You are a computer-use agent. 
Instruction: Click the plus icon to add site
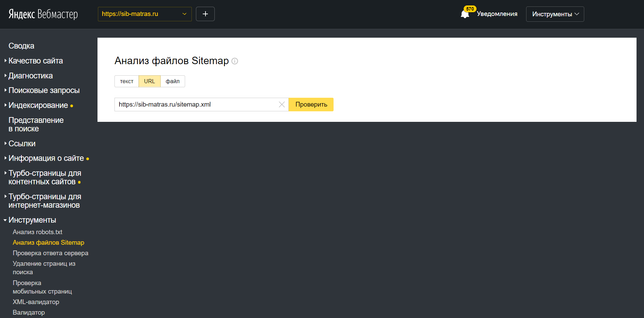pos(205,14)
